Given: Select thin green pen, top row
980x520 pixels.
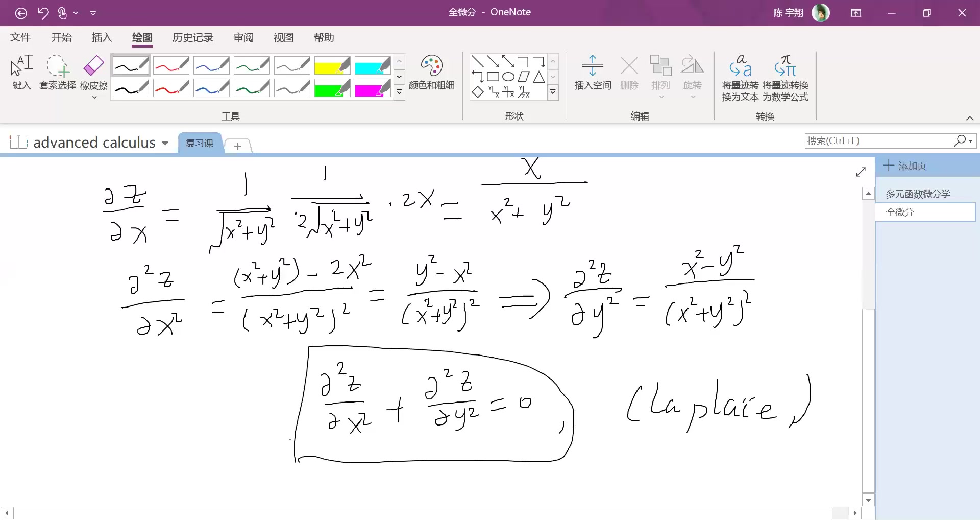Looking at the screenshot, I should (252, 65).
